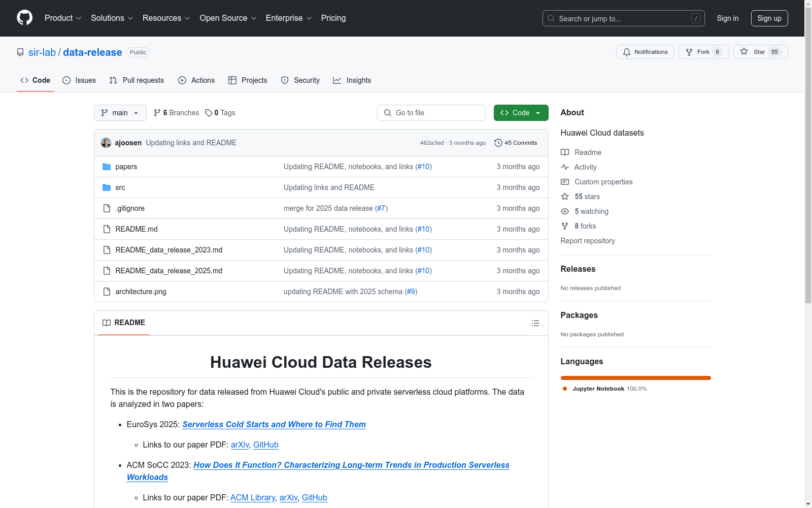Open the Releases heading link
The width and height of the screenshot is (812, 508).
coord(578,269)
